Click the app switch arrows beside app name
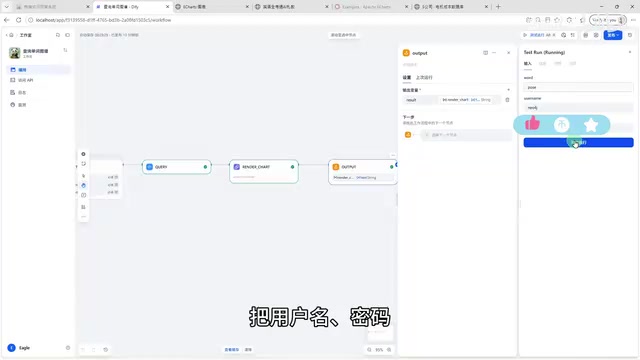Viewport: 640px width, 360px height. [x=65, y=50]
